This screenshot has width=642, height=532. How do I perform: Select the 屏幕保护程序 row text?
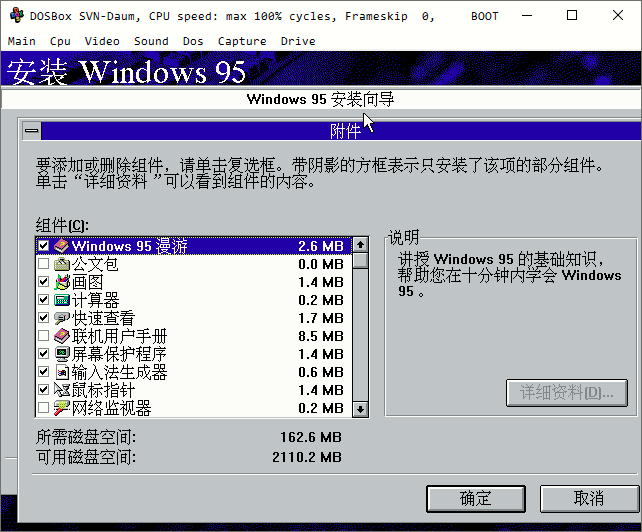pos(120,354)
